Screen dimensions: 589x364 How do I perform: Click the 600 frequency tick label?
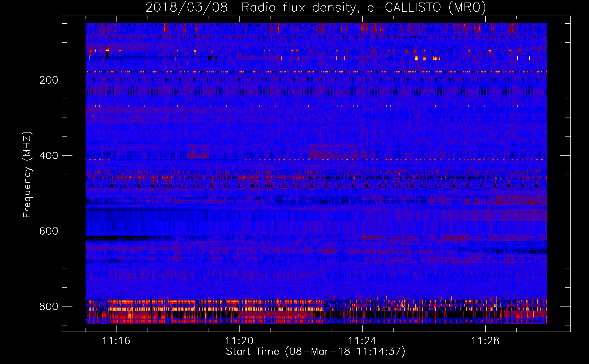point(49,232)
